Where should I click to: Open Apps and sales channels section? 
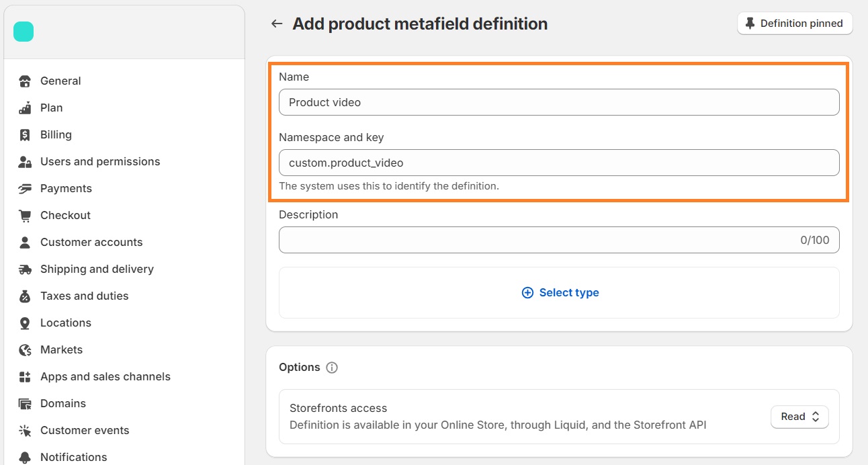pos(105,376)
